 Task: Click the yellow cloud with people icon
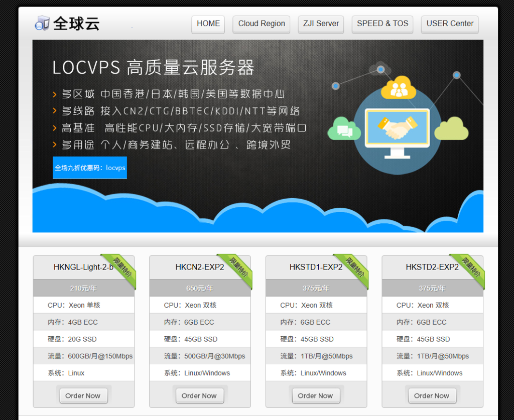(399, 88)
